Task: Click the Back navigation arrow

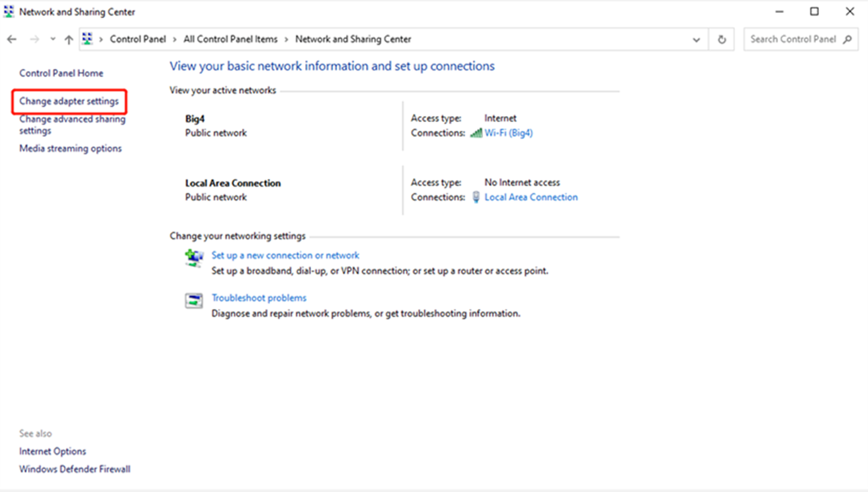Action: pos(11,40)
